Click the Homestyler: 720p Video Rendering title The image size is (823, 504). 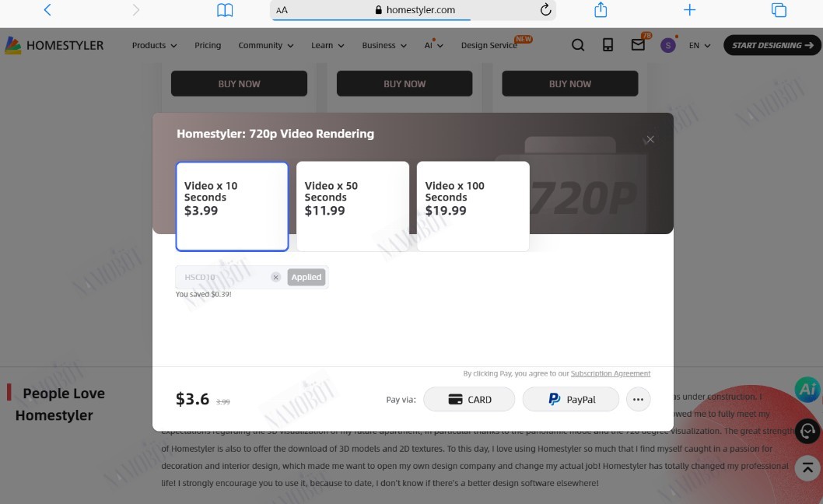click(x=275, y=134)
